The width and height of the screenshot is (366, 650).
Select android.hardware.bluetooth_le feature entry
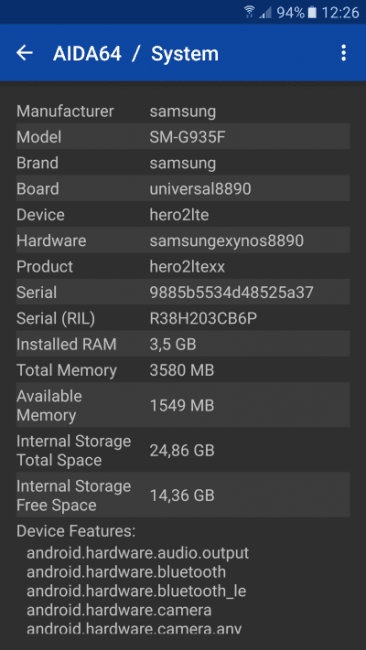136,592
